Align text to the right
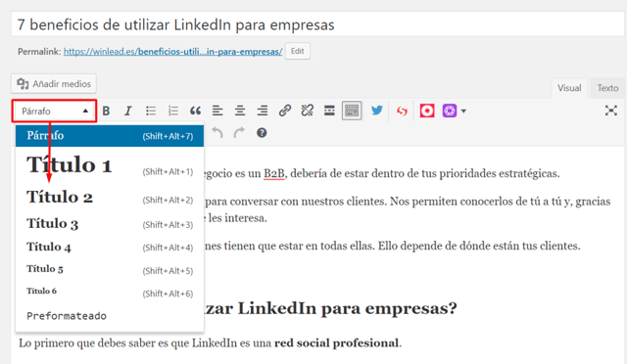The height and width of the screenshot is (364, 627). click(263, 111)
